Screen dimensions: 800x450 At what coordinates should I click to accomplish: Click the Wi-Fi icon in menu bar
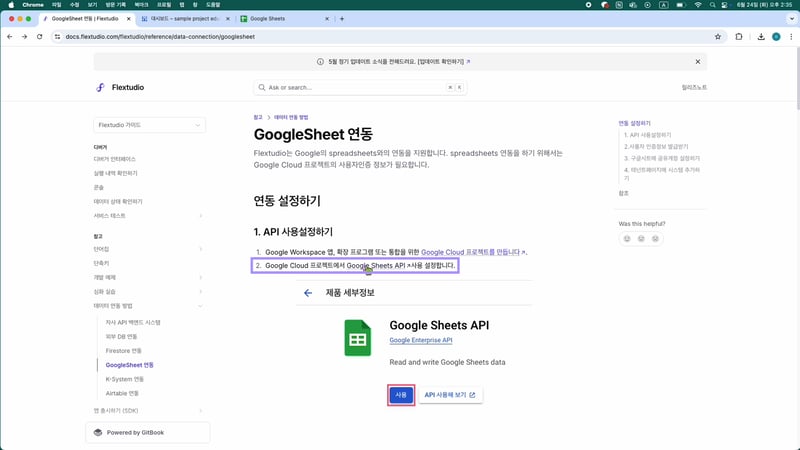(697, 5)
